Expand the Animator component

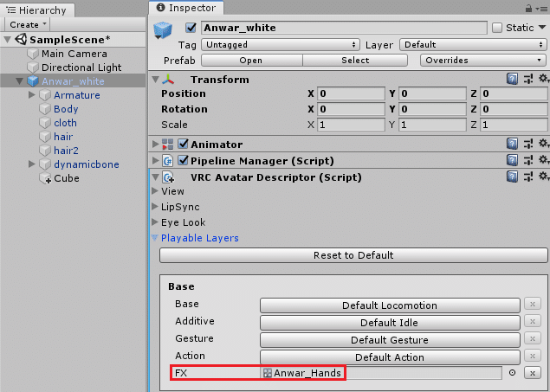click(155, 144)
